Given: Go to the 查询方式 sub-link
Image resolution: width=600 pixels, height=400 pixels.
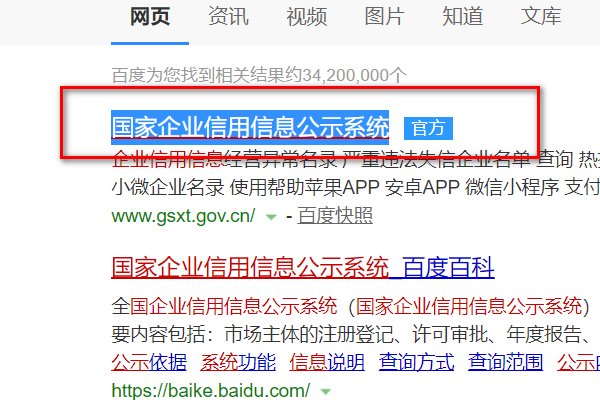Looking at the screenshot, I should pos(416,362).
